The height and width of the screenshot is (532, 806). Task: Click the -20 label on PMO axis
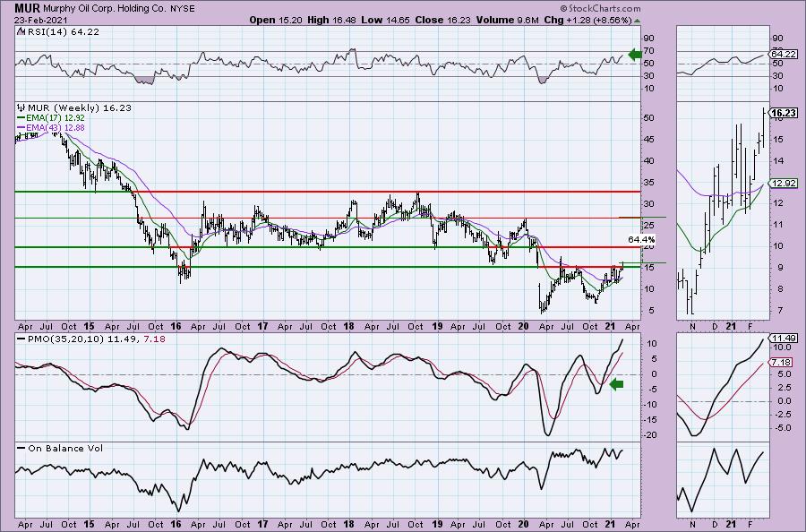(x=651, y=435)
